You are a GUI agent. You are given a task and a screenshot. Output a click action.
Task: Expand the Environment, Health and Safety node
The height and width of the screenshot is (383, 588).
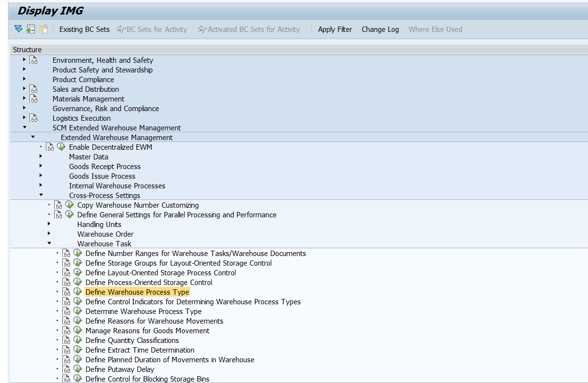[24, 60]
